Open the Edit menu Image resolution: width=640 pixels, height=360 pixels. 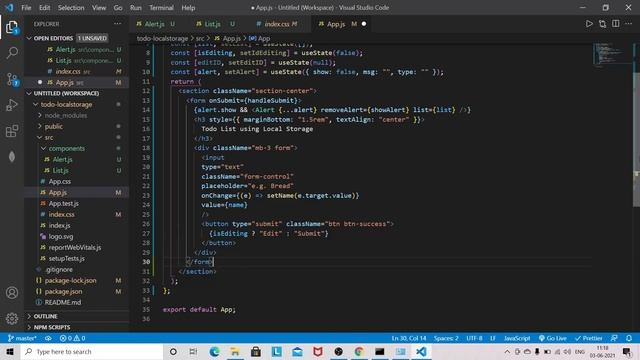point(44,8)
